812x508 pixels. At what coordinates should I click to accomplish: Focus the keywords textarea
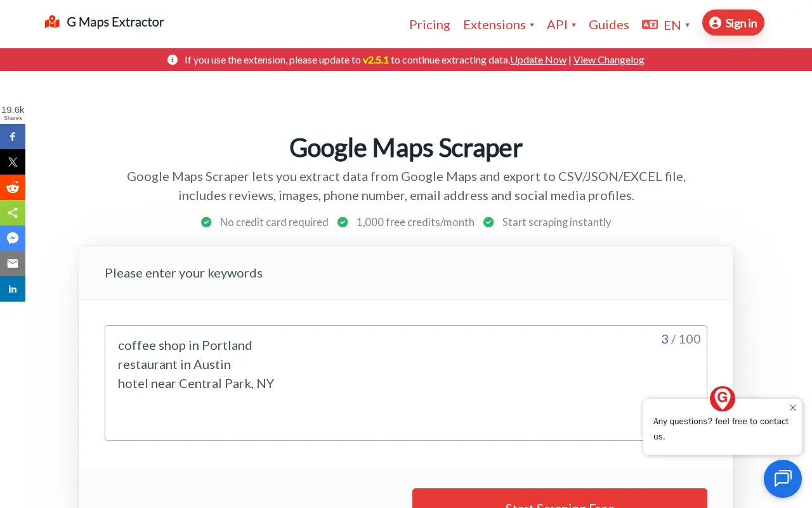point(406,383)
